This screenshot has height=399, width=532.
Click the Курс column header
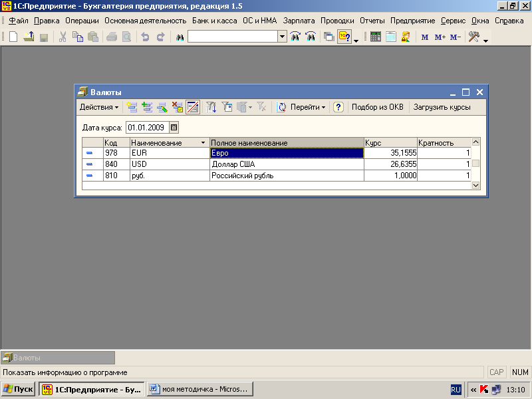(390, 142)
